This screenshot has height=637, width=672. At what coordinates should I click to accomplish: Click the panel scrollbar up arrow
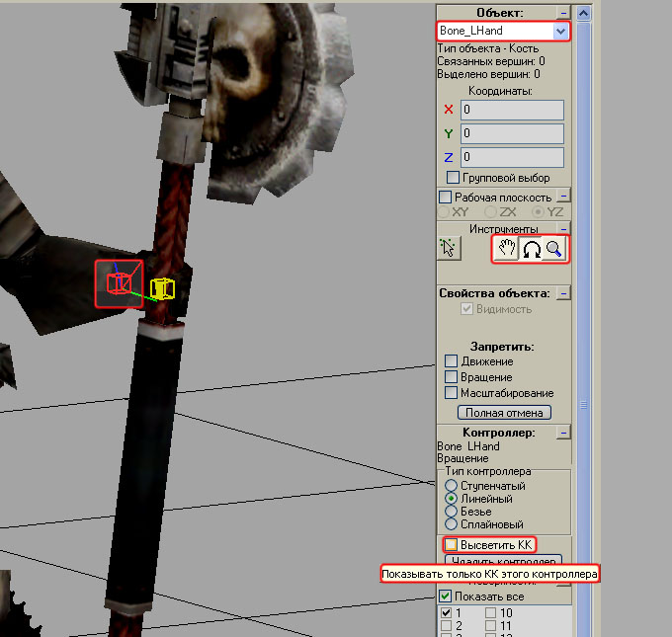(583, 14)
